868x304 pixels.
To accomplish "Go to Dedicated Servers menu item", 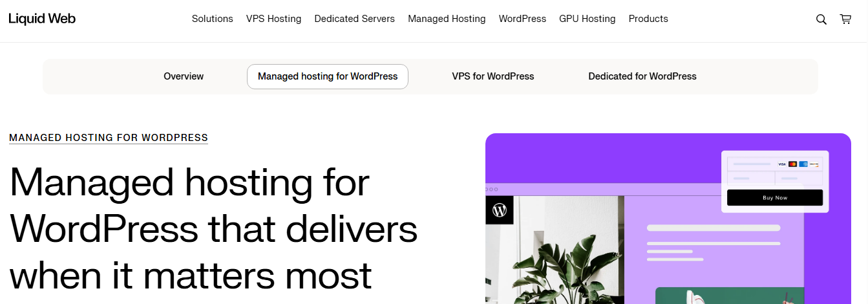I will point(354,19).
